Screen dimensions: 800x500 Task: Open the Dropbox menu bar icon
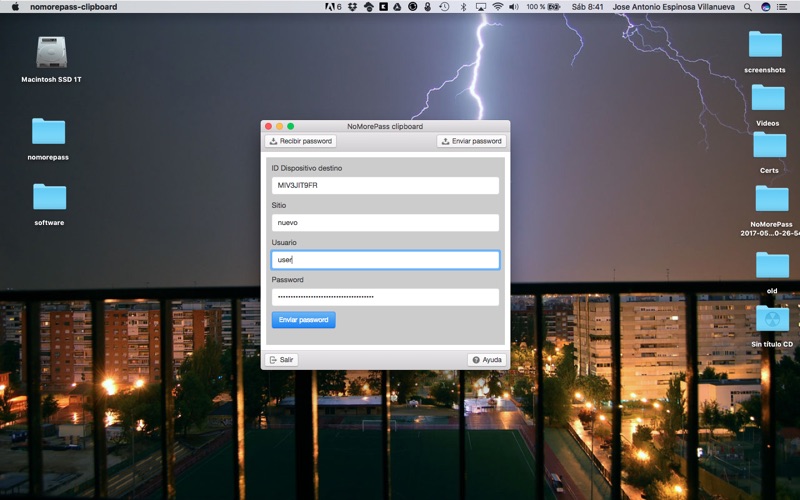coord(352,7)
